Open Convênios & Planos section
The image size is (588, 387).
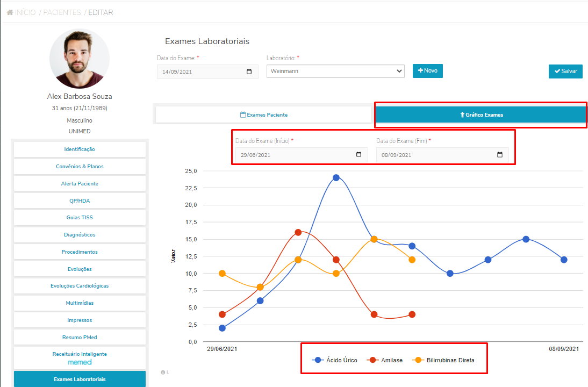point(80,167)
